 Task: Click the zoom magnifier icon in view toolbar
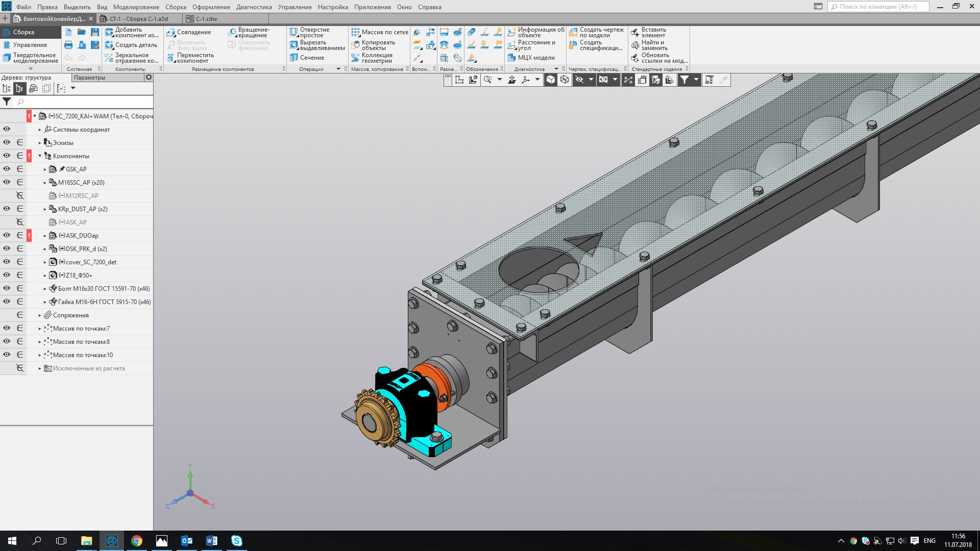487,80
